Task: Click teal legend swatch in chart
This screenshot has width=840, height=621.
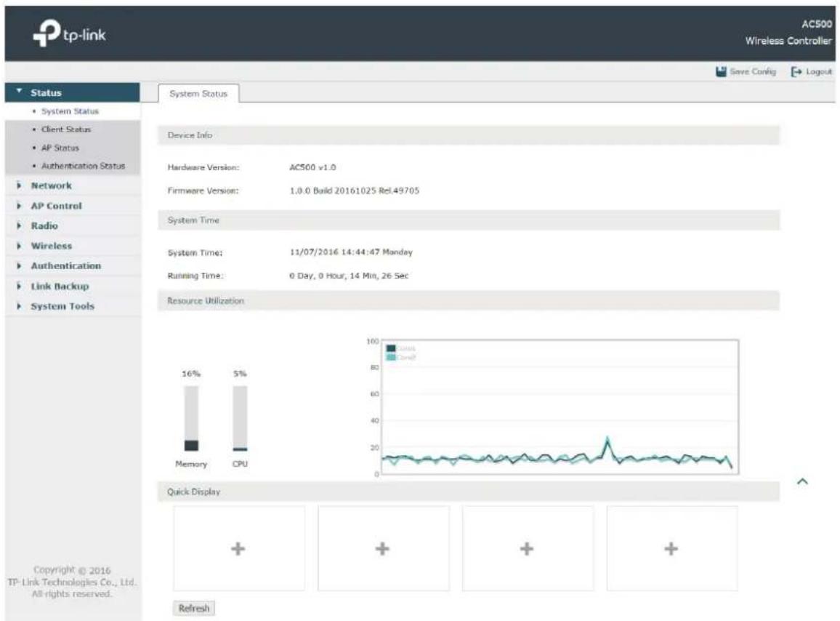Action: pos(391,357)
